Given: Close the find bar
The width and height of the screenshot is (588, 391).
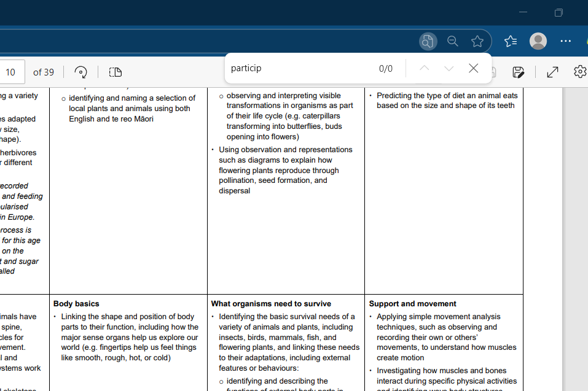Looking at the screenshot, I should pyautogui.click(x=473, y=68).
